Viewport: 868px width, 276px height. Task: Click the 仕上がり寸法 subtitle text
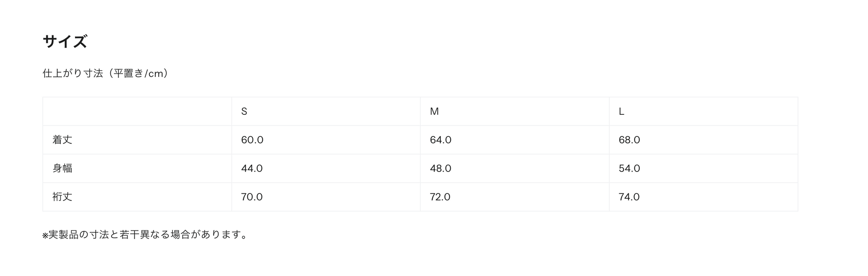[73, 73]
